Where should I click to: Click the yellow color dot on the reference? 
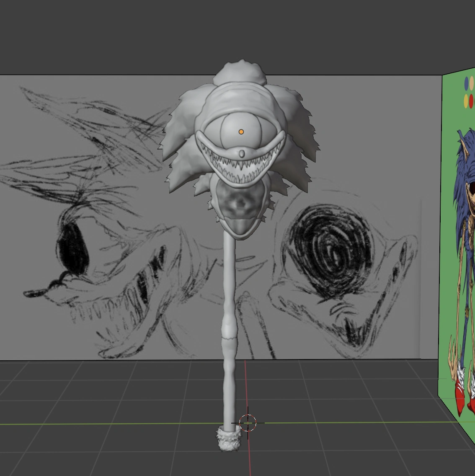tap(466, 101)
